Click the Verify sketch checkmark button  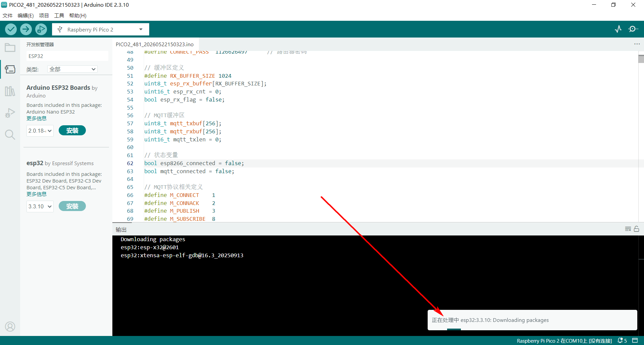tap(11, 29)
